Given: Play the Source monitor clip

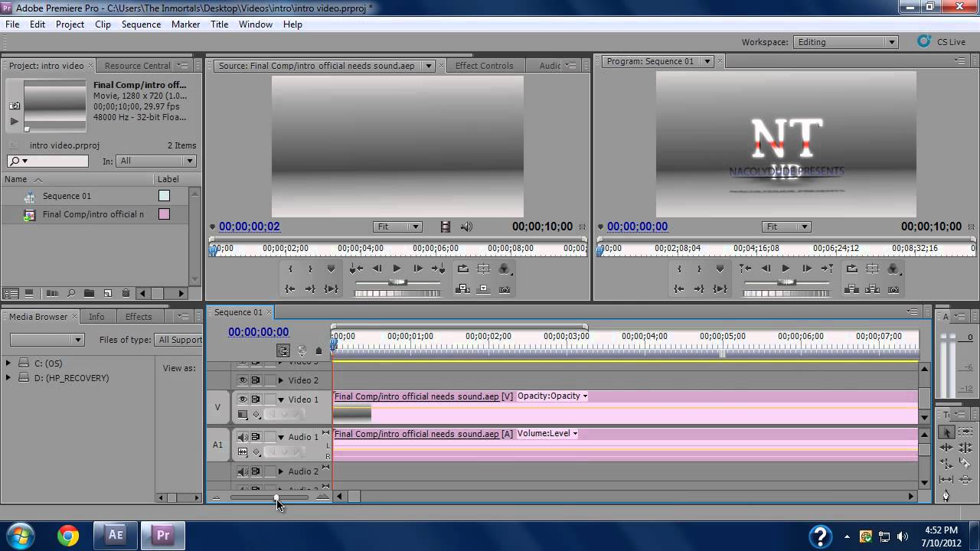Looking at the screenshot, I should (x=397, y=269).
